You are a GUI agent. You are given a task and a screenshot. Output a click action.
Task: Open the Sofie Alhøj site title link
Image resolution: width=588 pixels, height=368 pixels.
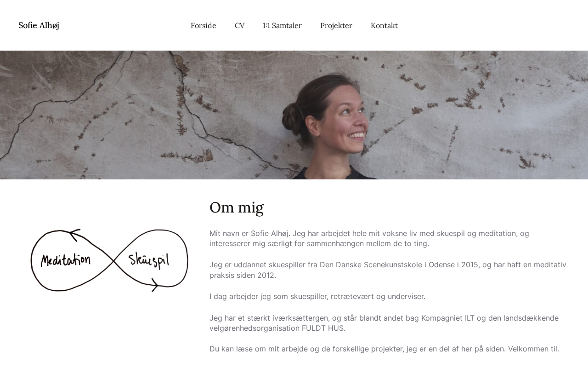click(39, 25)
